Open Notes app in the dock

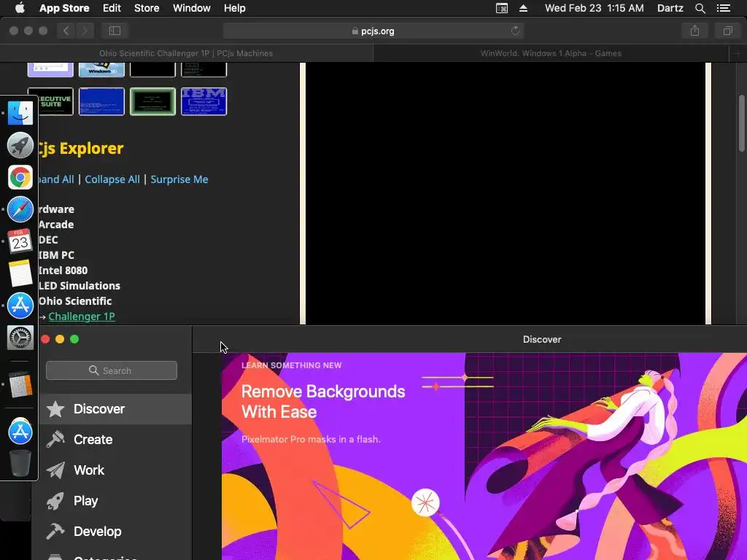click(x=20, y=273)
